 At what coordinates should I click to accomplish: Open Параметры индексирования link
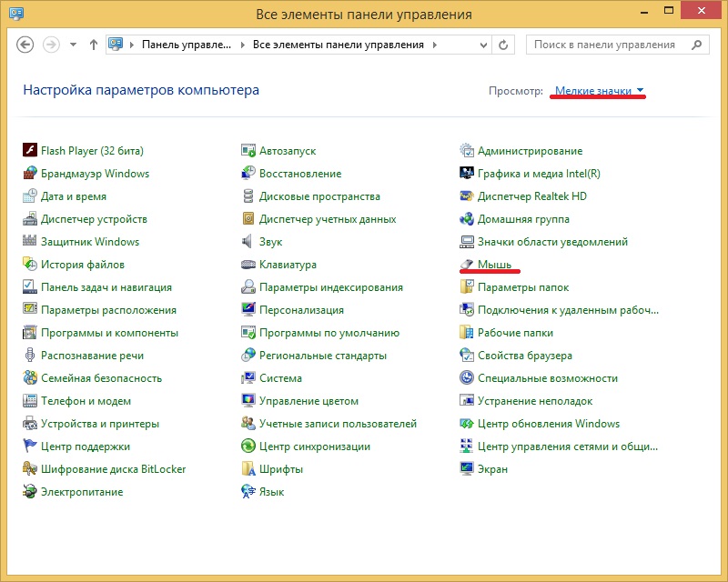pos(331,287)
